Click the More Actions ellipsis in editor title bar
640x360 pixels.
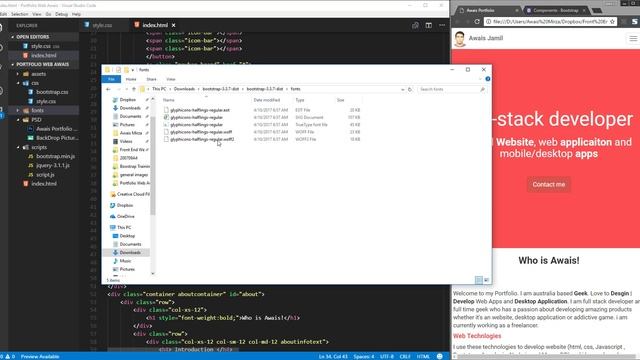click(x=442, y=25)
